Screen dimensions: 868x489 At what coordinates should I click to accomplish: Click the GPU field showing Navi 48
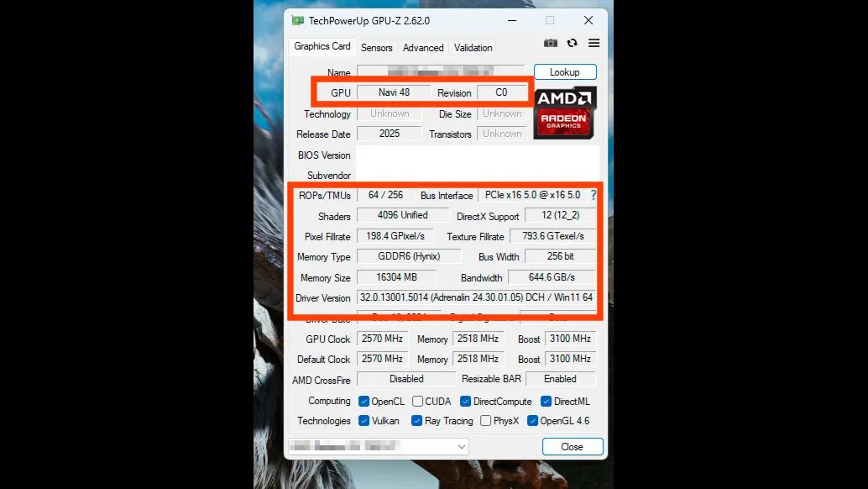(x=395, y=92)
